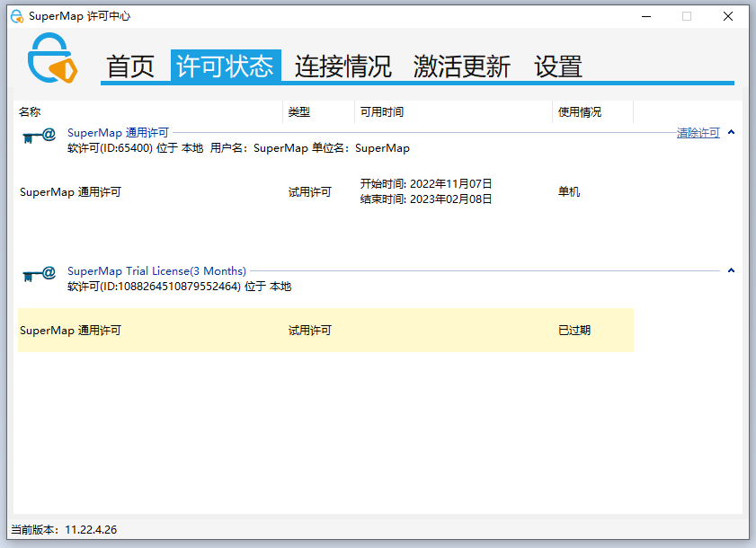This screenshot has width=756, height=548.
Task: Click the 软许可(ID:65400) description line
Action: (238, 148)
